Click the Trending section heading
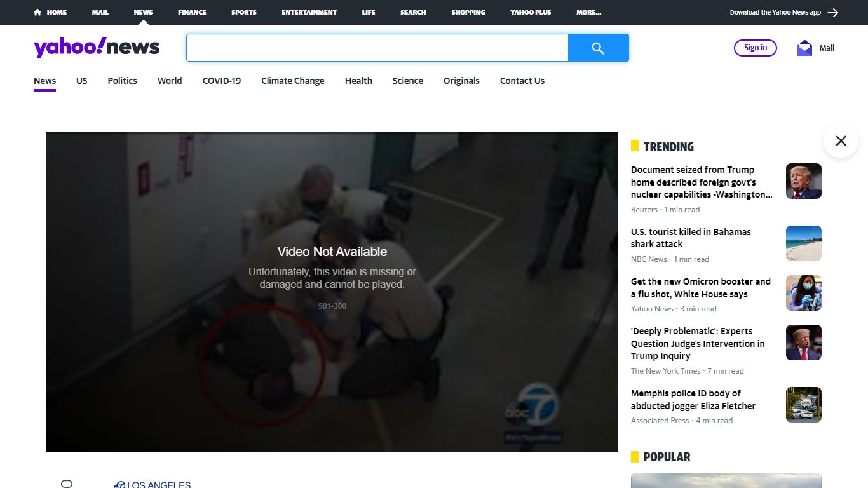This screenshot has height=488, width=868. click(668, 147)
